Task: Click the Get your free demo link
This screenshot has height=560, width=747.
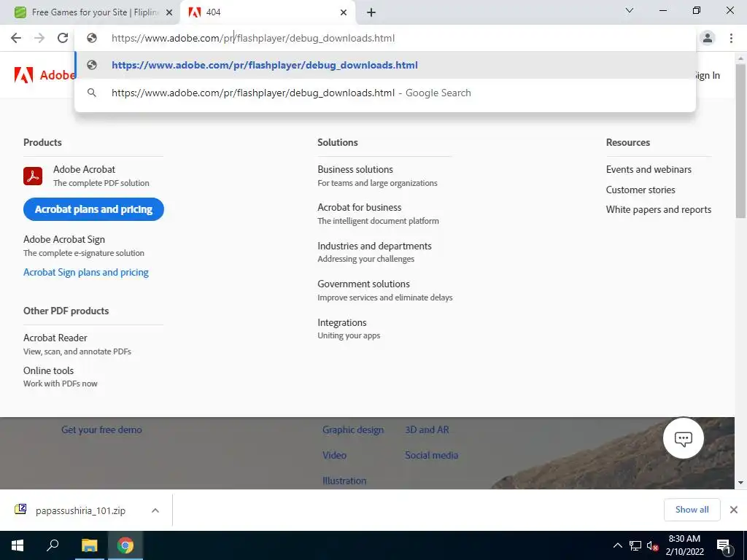Action: [101, 429]
